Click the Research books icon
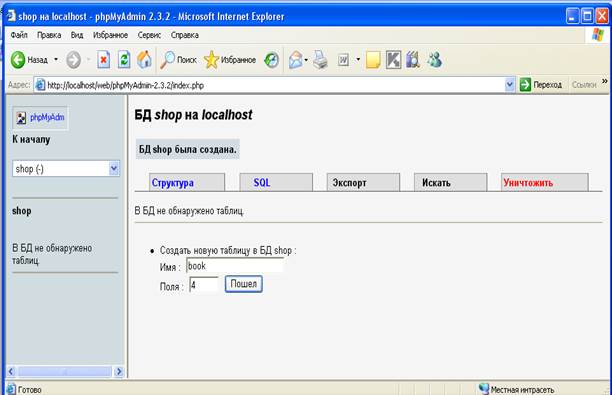 click(413, 60)
